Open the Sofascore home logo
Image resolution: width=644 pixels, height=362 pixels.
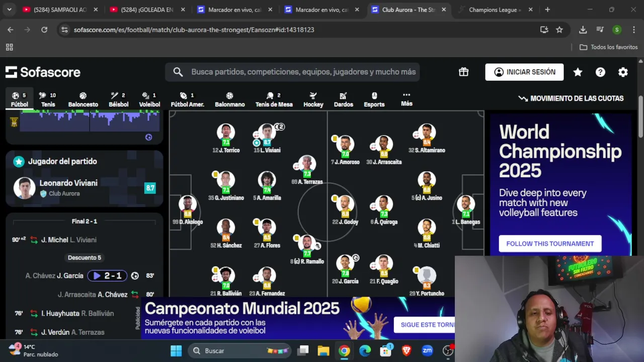[43, 72]
